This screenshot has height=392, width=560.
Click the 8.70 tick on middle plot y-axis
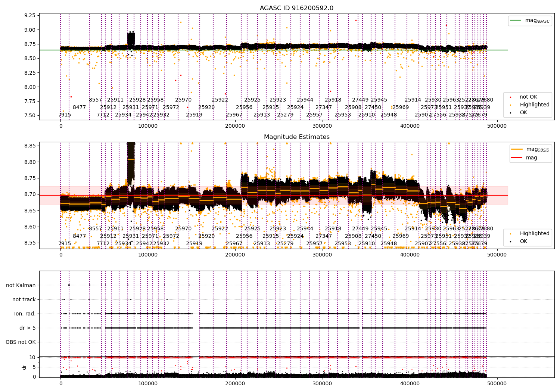[29, 195]
